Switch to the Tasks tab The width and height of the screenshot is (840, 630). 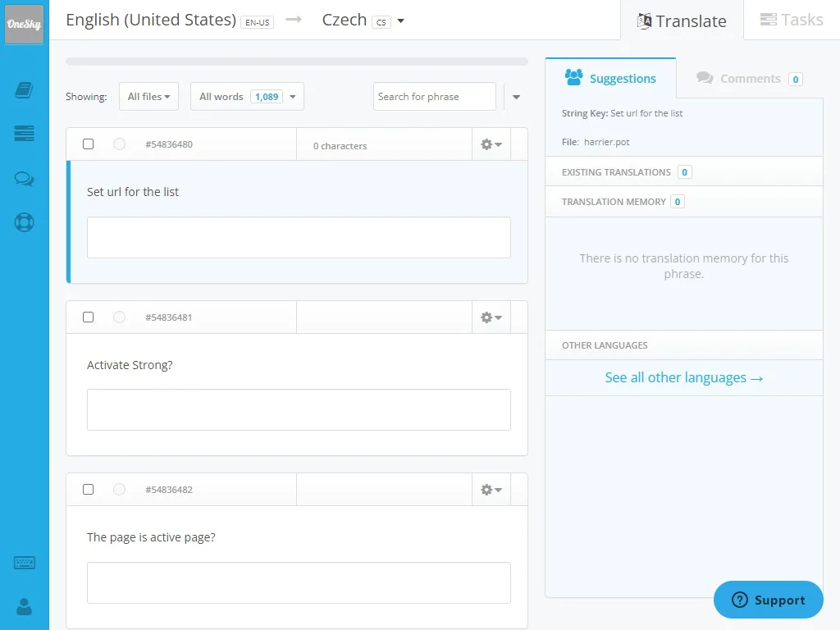[x=792, y=20]
